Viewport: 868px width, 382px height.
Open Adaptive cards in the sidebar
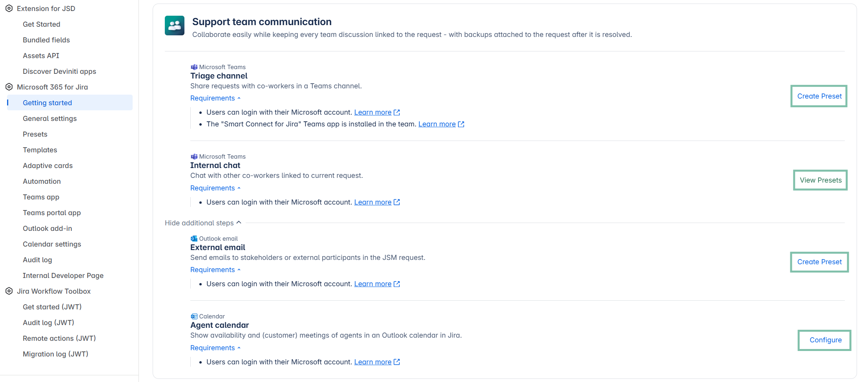[x=48, y=166]
